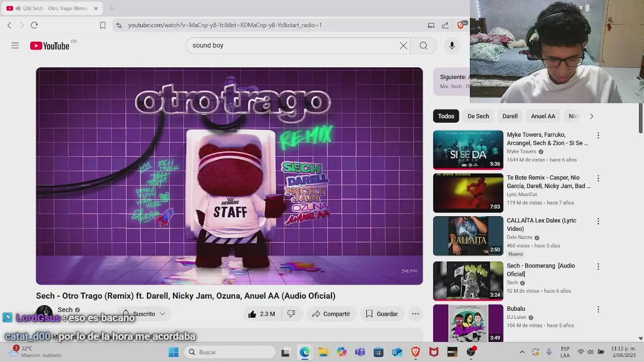
Task: Open the Copilot taskbar icon
Action: (342, 352)
